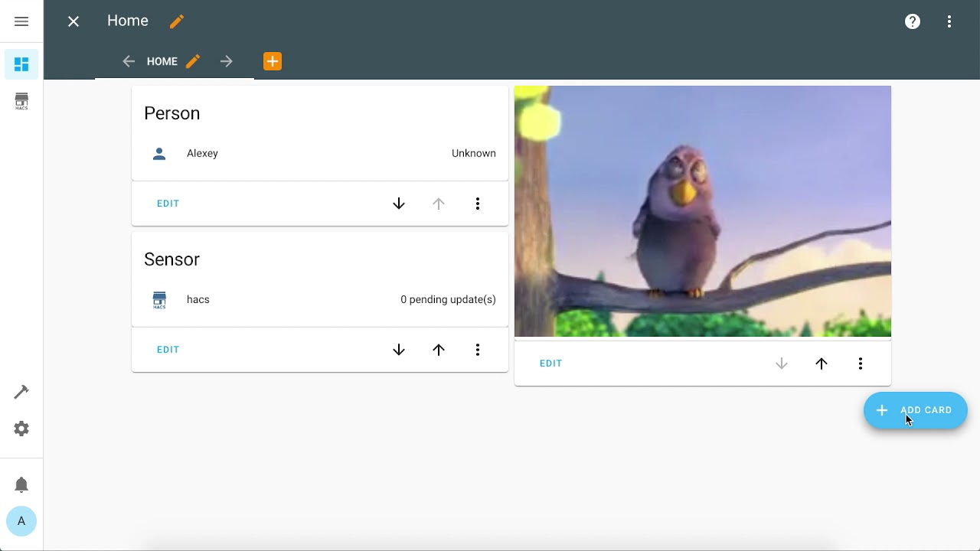Edit the picture card with the bird
The height and width of the screenshot is (551, 980).
point(550,364)
